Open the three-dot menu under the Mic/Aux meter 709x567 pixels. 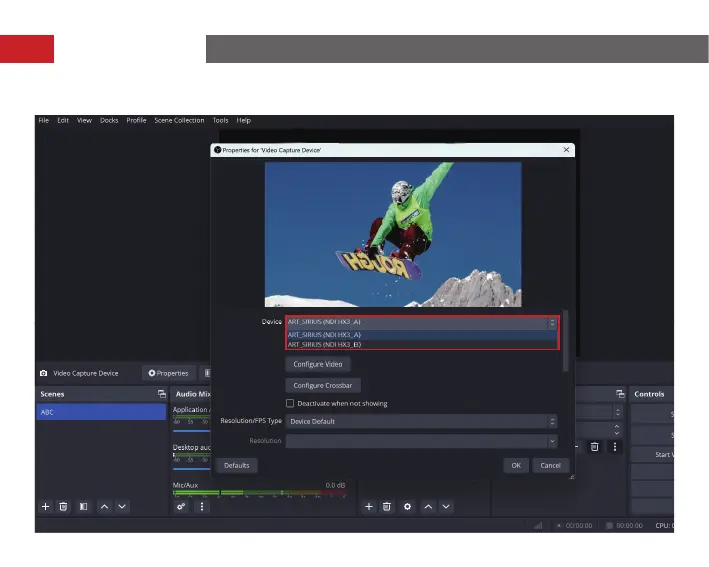201,507
